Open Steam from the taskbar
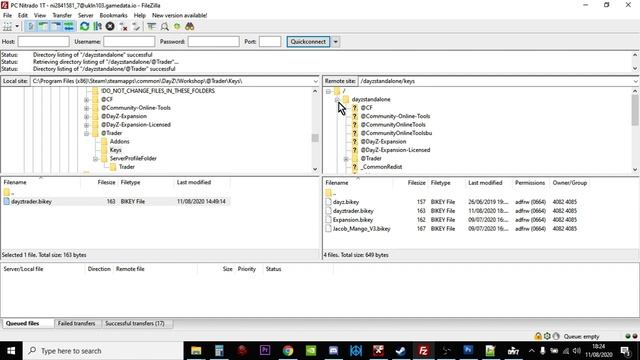Image resolution: width=640 pixels, height=360 pixels. pyautogui.click(x=400, y=351)
